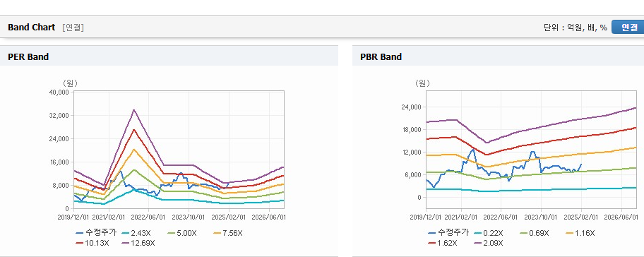Click 2021/02/01 label under PER chart
644x257 pixels.
pyautogui.click(x=109, y=217)
